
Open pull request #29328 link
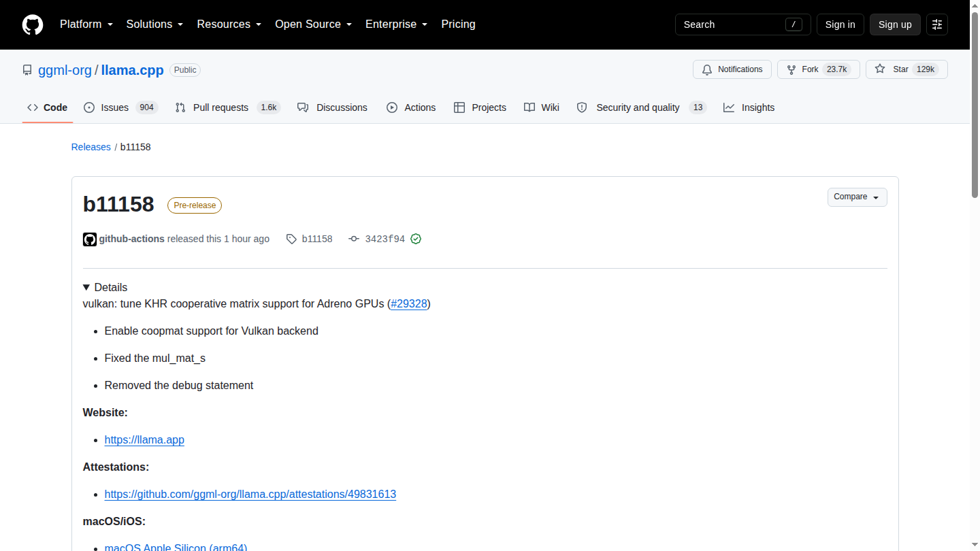(x=409, y=303)
